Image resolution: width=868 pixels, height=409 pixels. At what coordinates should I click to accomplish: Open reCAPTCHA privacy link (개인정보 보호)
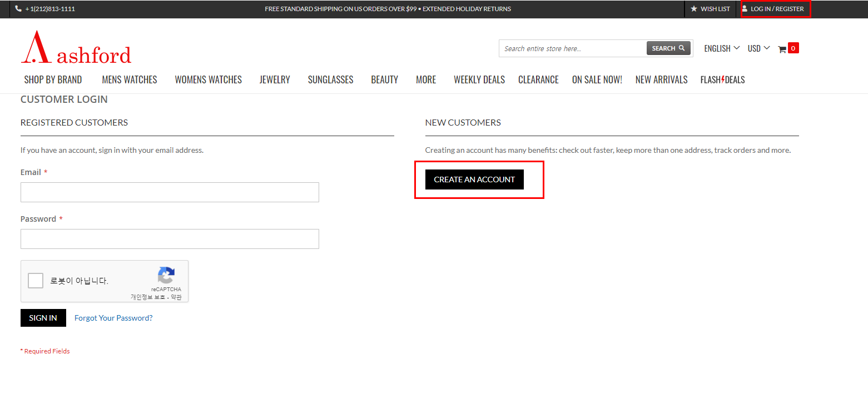point(148,297)
